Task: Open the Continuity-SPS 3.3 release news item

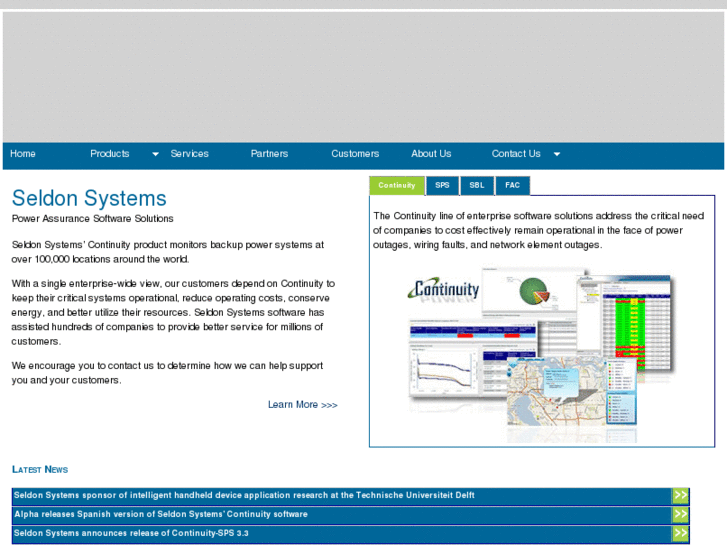Action: pos(131,533)
